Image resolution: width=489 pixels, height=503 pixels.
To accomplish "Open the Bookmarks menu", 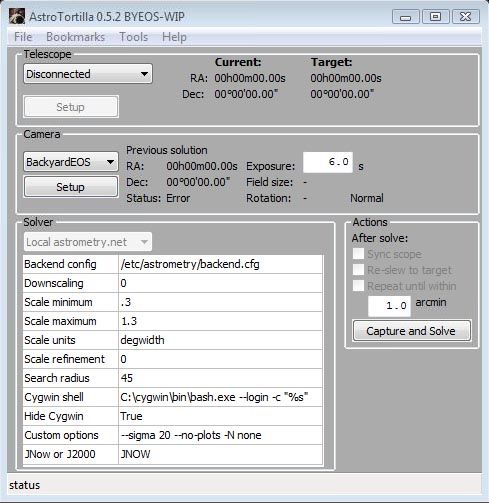I will [75, 37].
